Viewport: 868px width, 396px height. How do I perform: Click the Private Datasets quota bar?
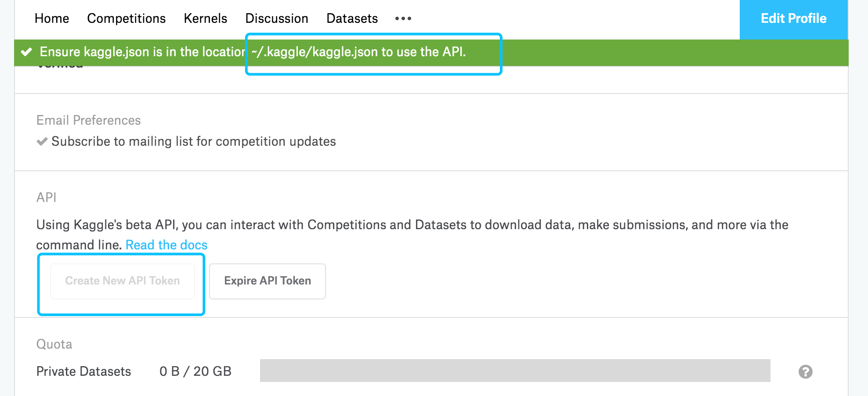515,371
